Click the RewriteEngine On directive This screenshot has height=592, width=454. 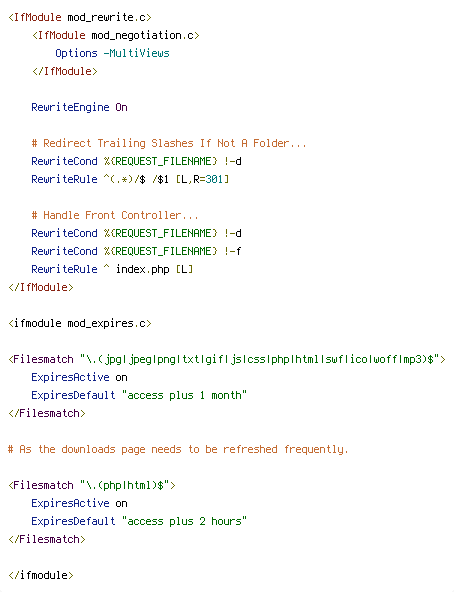(x=79, y=107)
